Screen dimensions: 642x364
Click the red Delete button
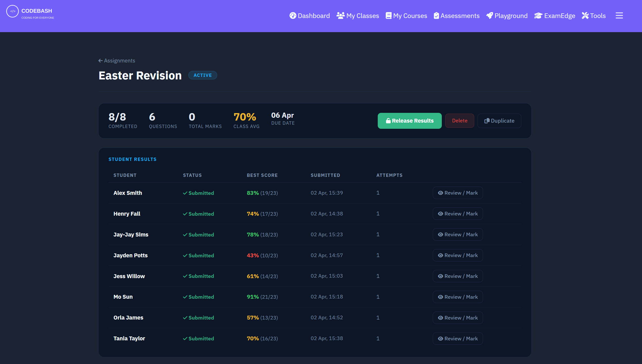click(x=460, y=121)
